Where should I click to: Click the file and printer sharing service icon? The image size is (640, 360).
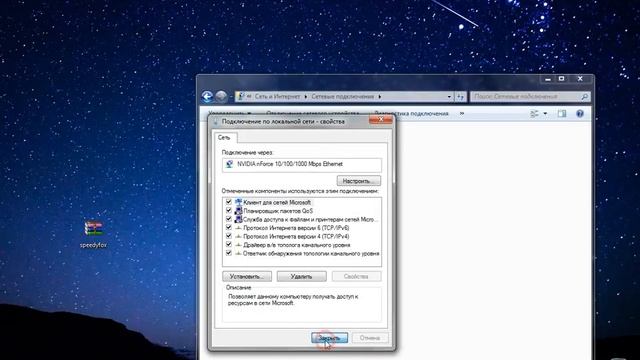pyautogui.click(x=238, y=219)
